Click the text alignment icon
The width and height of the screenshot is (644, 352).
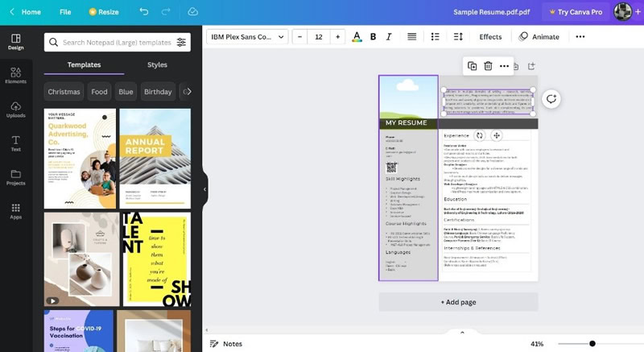(x=411, y=37)
